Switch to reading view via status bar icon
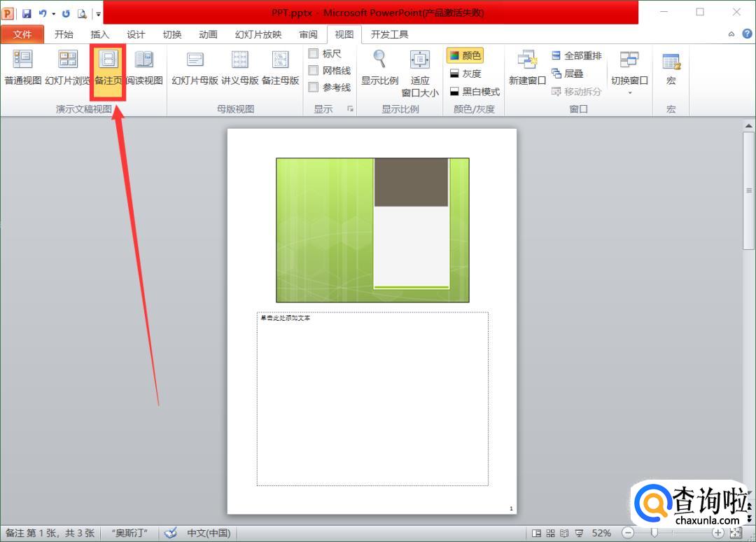756x542 pixels. tap(564, 533)
